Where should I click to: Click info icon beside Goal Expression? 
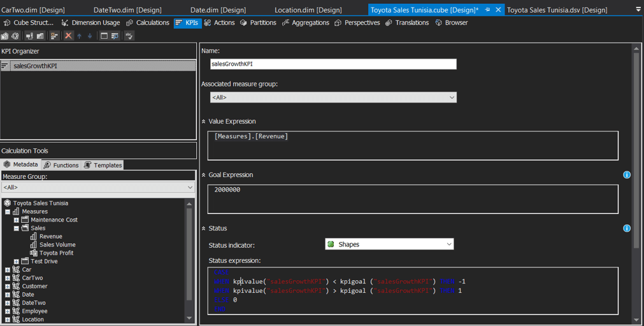tap(627, 175)
